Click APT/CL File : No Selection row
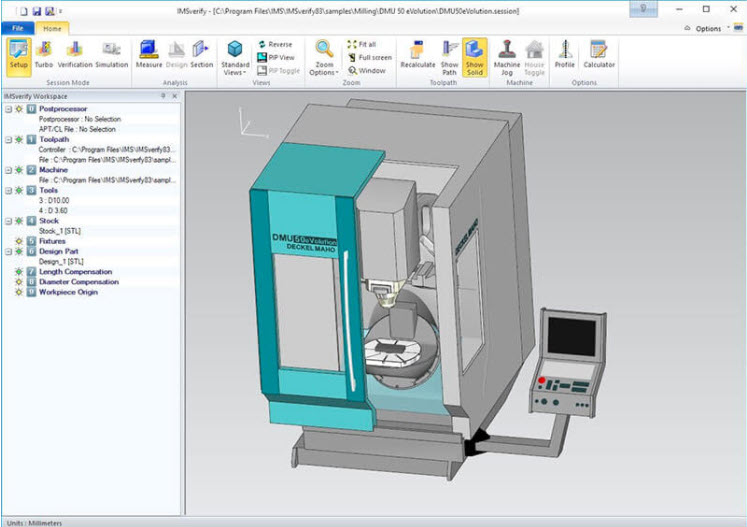The width and height of the screenshot is (747, 527). 77,130
